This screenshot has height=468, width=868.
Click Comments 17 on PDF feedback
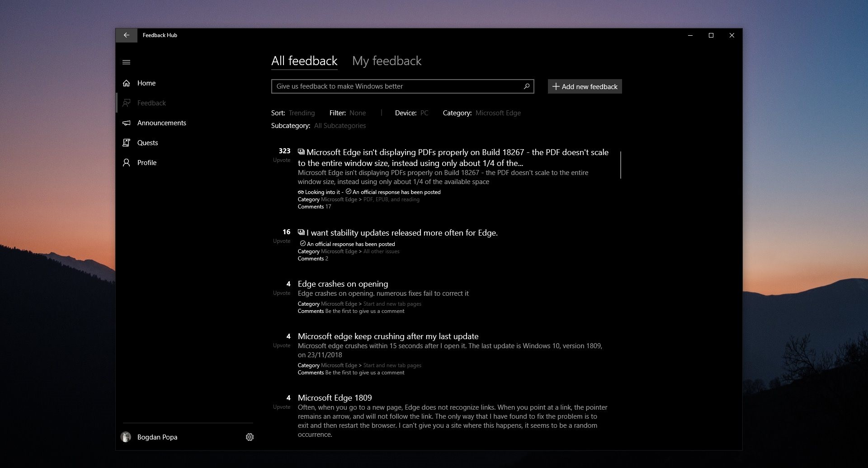tap(314, 207)
